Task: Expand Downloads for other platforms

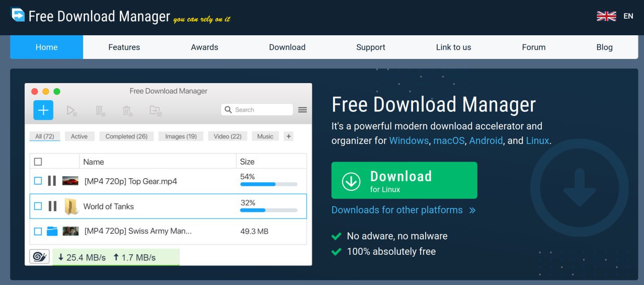Action: pyautogui.click(x=404, y=210)
